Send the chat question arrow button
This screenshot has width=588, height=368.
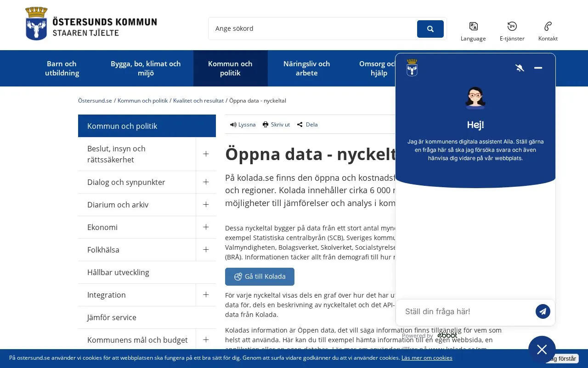tap(543, 311)
